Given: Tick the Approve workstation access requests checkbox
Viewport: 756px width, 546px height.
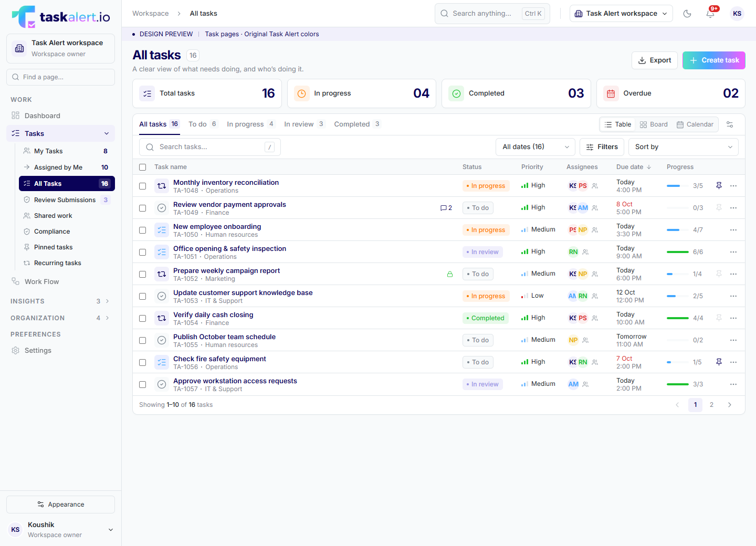Looking at the screenshot, I should tap(142, 384).
